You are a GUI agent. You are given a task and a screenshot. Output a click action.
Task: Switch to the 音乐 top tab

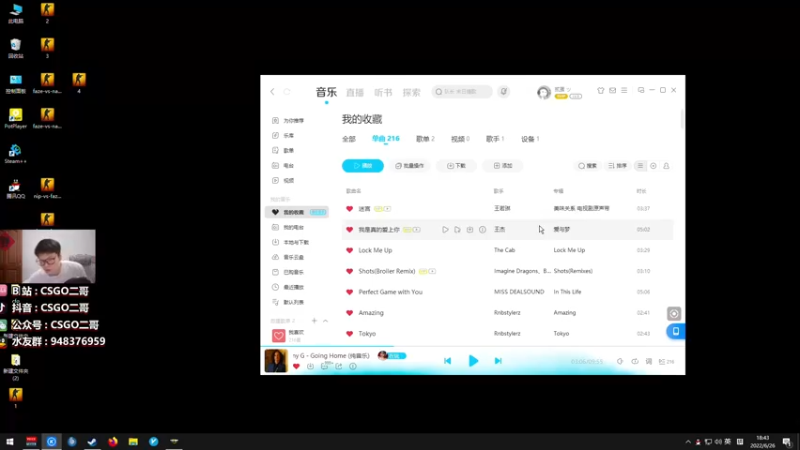click(326, 92)
